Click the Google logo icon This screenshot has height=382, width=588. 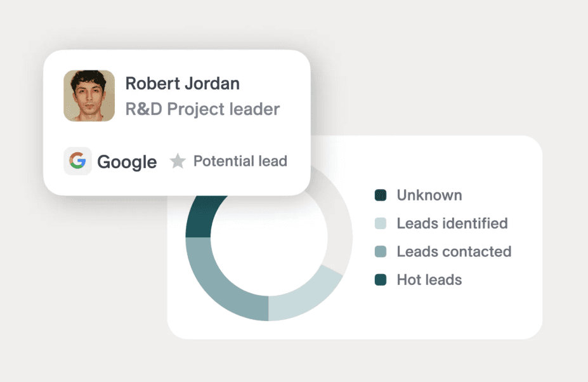pos(77,161)
